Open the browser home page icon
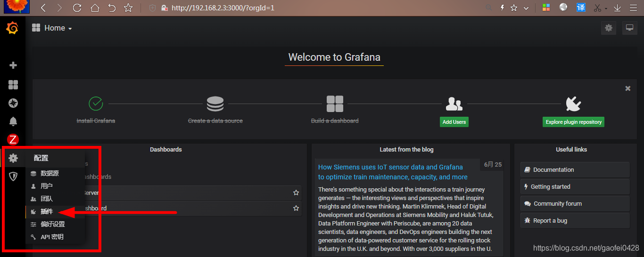 click(95, 8)
